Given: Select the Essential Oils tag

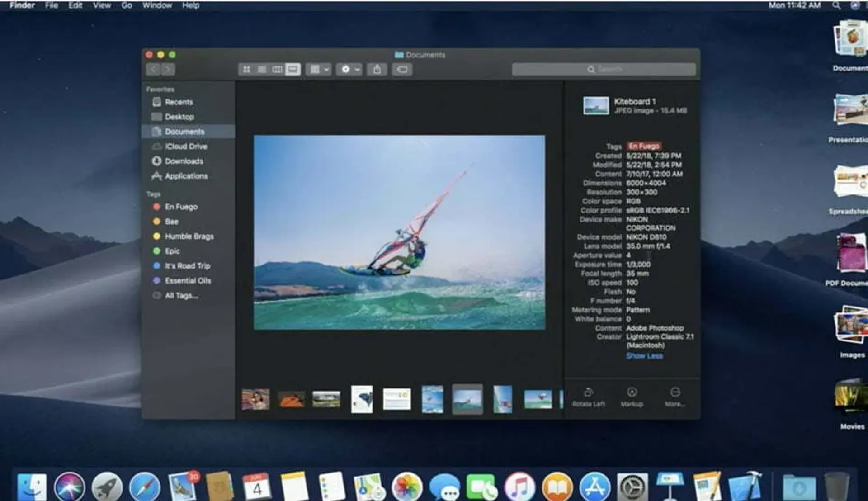Looking at the screenshot, I should click(189, 280).
